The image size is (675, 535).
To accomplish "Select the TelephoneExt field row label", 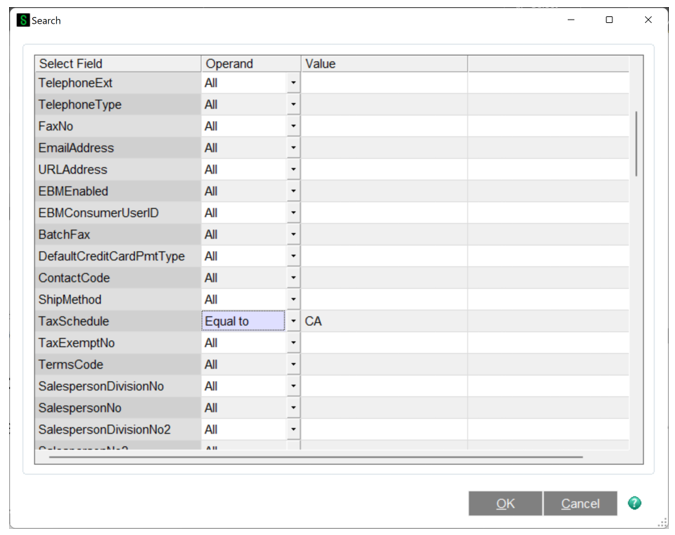I will pyautogui.click(x=118, y=83).
